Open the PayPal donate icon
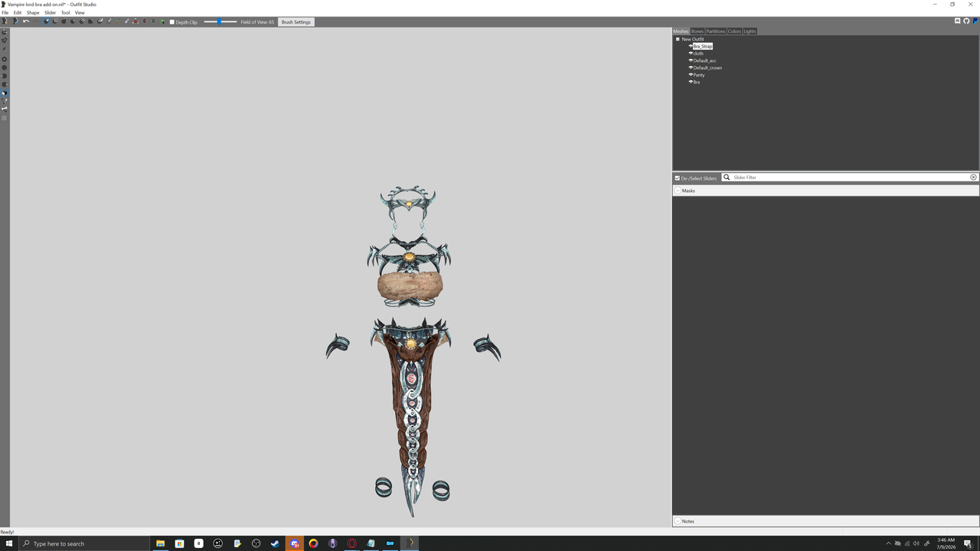 tap(975, 21)
